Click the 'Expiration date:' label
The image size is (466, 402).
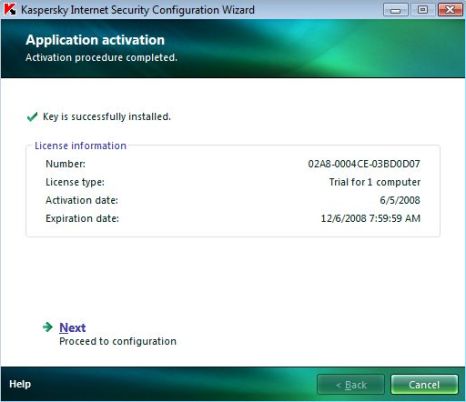tap(82, 218)
